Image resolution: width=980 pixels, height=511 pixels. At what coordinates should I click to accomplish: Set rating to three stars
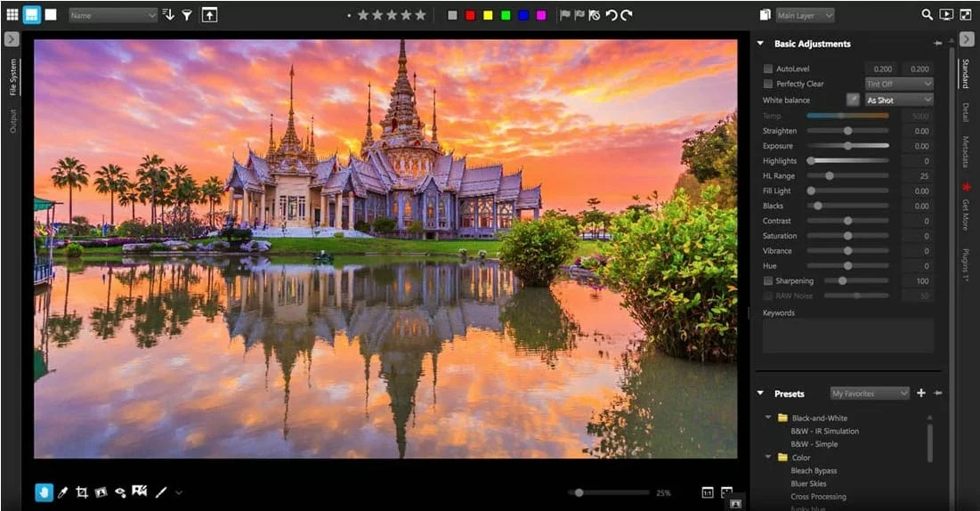[x=392, y=15]
